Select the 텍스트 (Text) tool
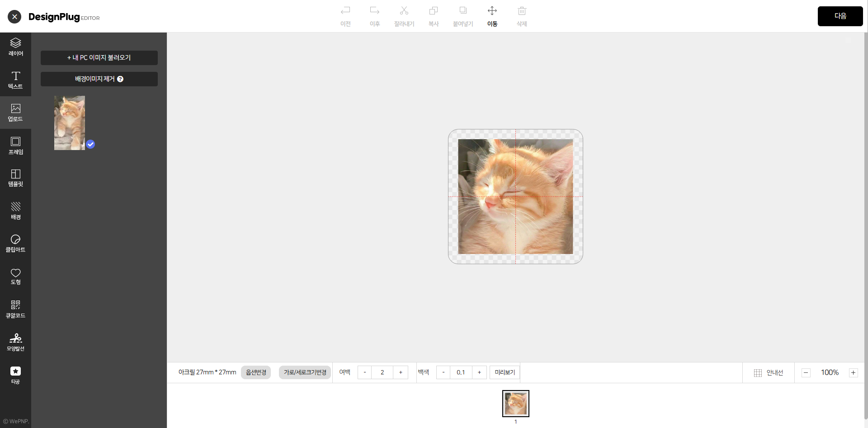The width and height of the screenshot is (868, 428). coord(15,80)
